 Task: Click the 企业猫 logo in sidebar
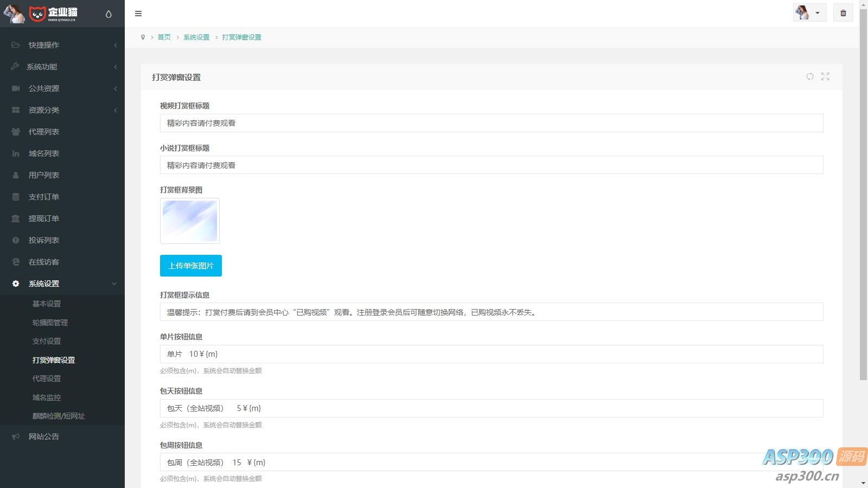pyautogui.click(x=53, y=14)
